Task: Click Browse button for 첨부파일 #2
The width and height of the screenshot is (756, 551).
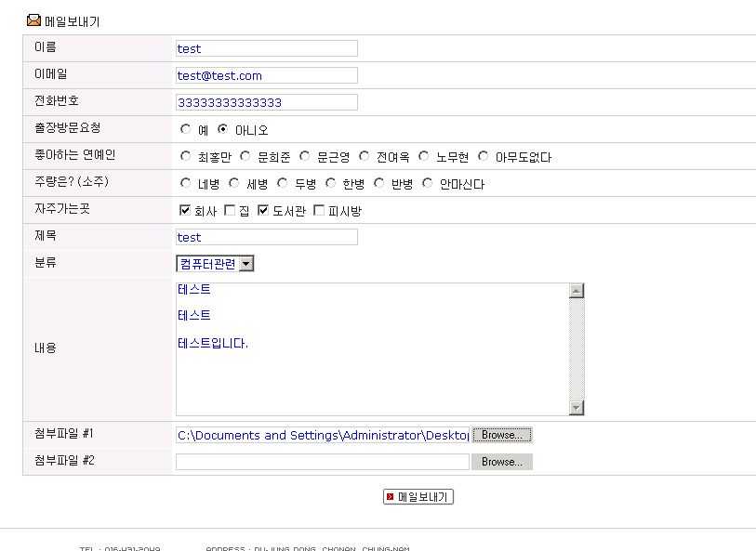Action: (502, 462)
